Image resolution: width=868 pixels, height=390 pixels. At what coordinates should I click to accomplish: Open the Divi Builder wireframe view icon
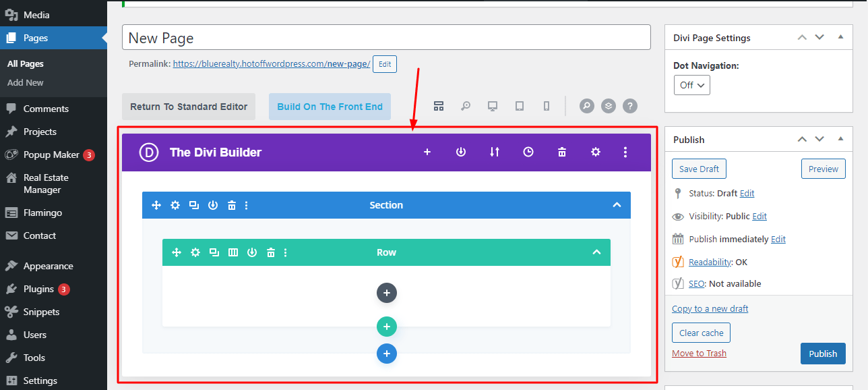point(439,106)
